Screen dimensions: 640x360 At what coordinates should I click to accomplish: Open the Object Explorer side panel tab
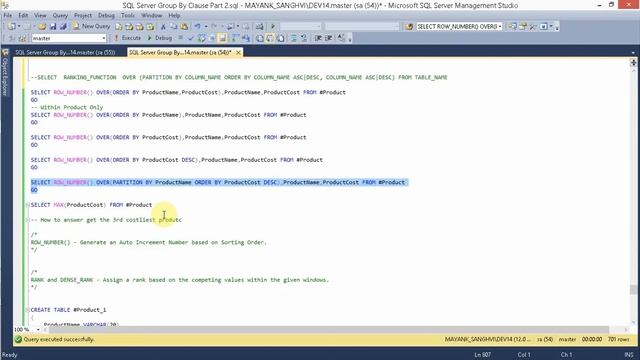coord(5,72)
